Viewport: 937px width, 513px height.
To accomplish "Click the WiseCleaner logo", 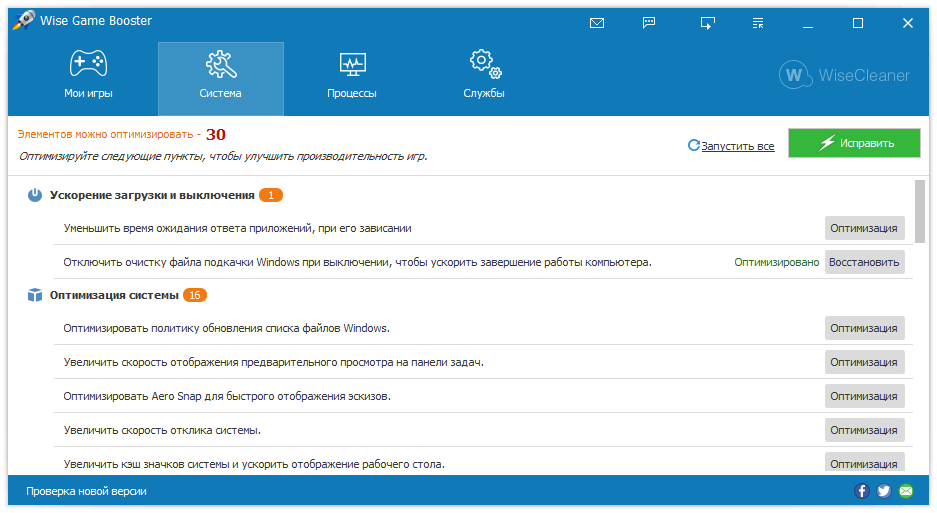I will point(844,75).
